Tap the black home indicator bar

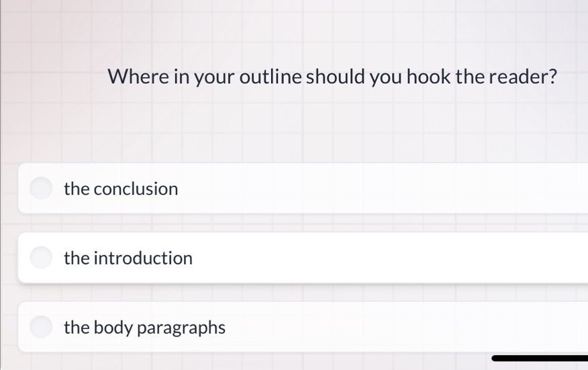pos(539,358)
